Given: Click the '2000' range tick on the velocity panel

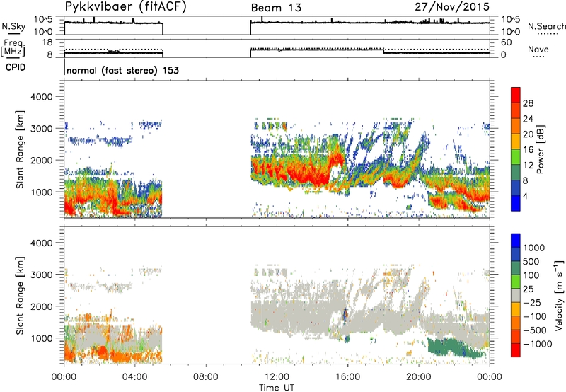Looking at the screenshot, I should [41, 306].
